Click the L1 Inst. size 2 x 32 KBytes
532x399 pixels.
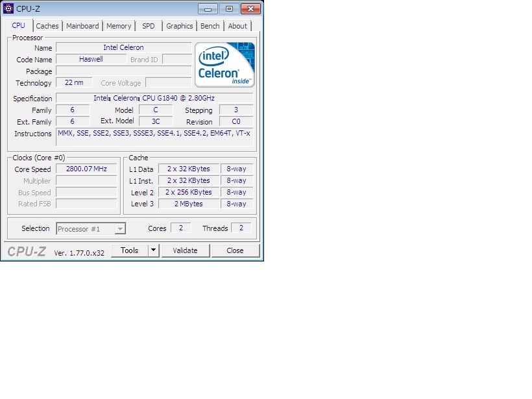pos(189,180)
